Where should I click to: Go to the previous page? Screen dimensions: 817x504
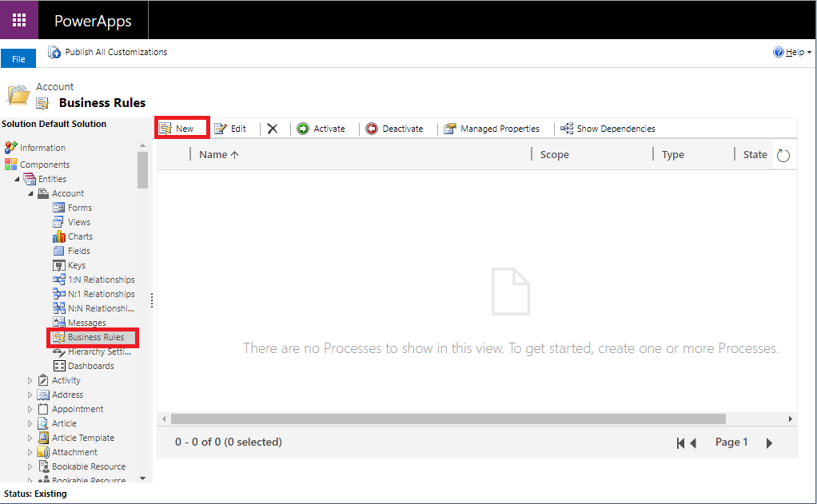[694, 443]
